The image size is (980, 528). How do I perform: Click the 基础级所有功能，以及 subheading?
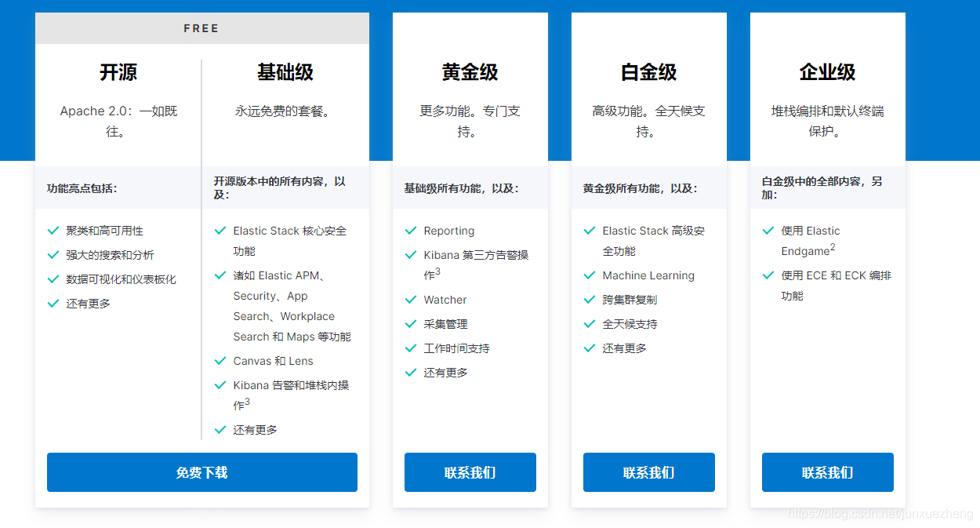click(x=461, y=188)
